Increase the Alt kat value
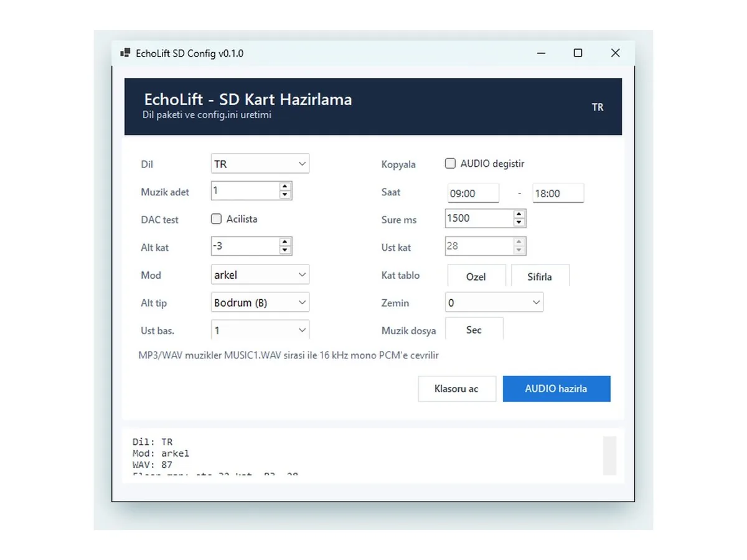747x560 pixels. point(284,241)
